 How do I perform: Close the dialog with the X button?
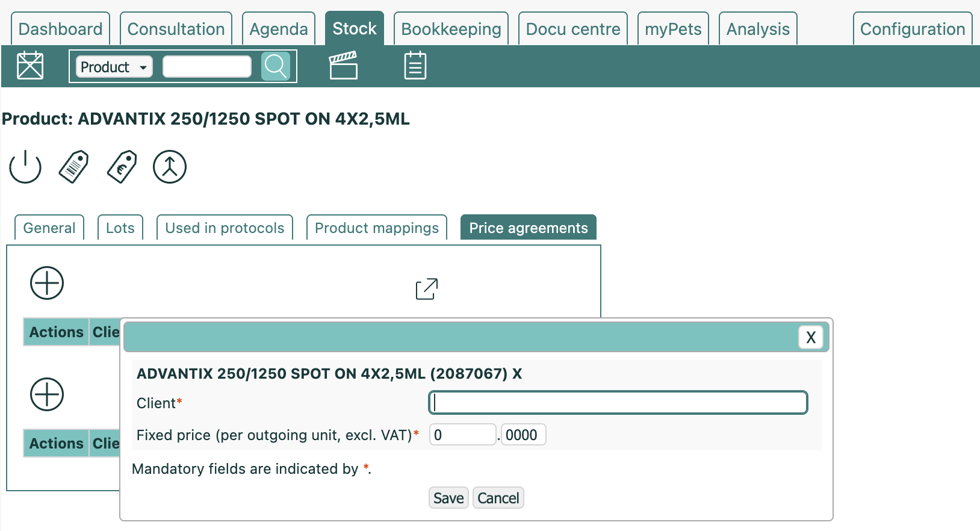811,337
